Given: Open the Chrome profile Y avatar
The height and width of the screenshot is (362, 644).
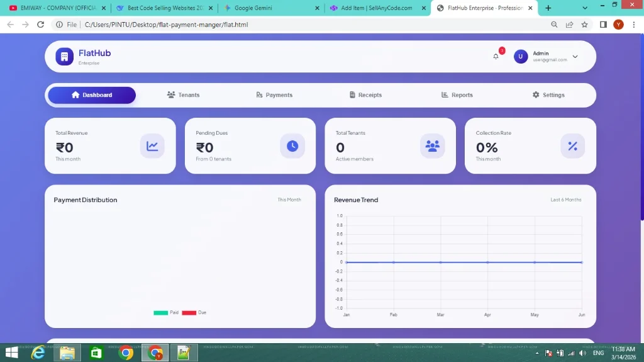Looking at the screenshot, I should 618,25.
